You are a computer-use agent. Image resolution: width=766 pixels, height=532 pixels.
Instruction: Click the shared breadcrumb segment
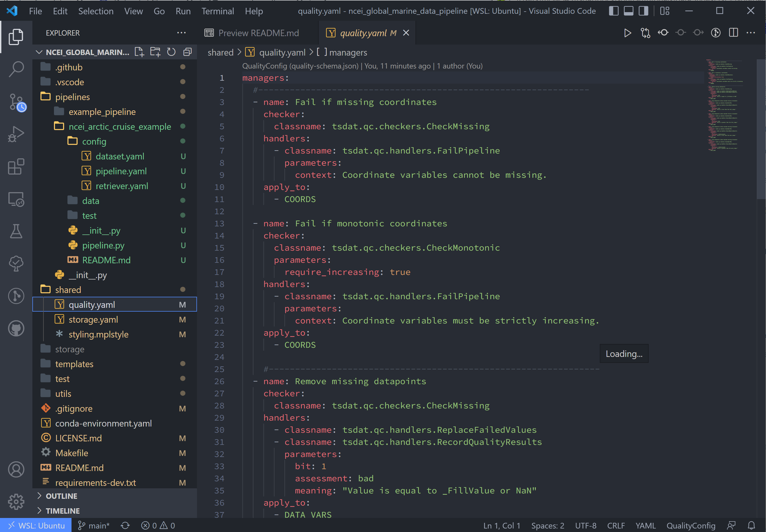point(220,52)
